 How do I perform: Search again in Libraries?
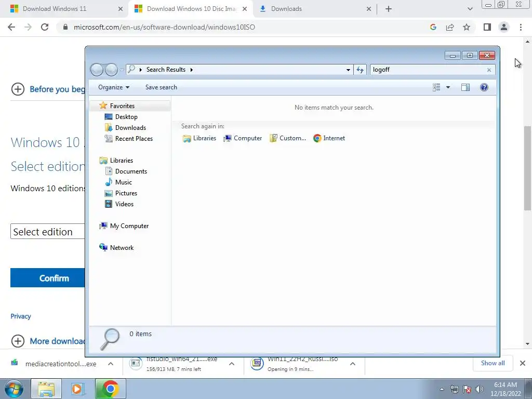pos(199,138)
